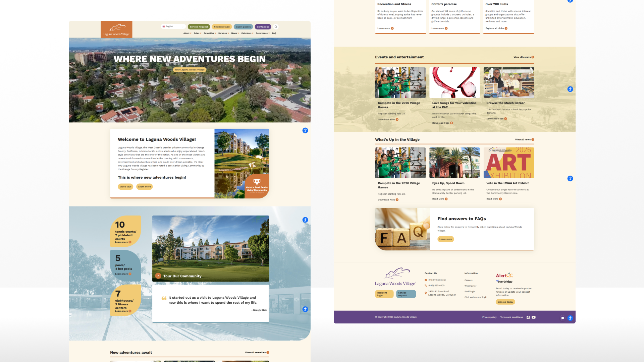Expand the About navigation menu

(x=187, y=33)
